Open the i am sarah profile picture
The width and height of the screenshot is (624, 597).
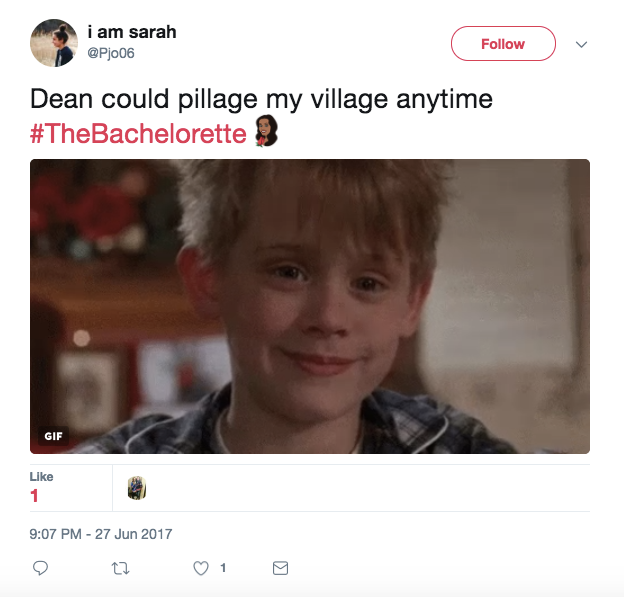pyautogui.click(x=54, y=43)
